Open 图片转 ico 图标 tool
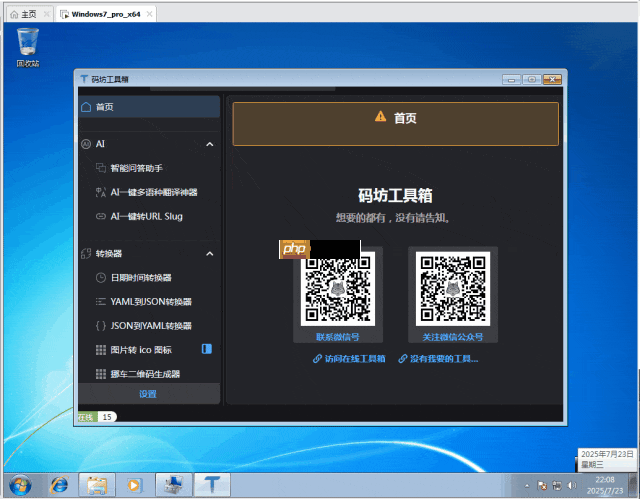Screen dimensions: 640x499 tap(141, 350)
